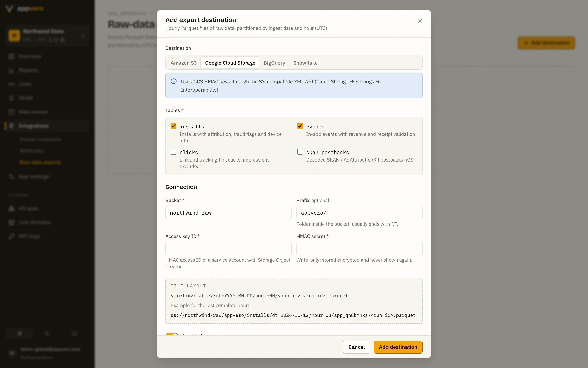The height and width of the screenshot is (368, 588).
Task: Click the 'Folder inside the bucket' hint text
Action: [x=347, y=224]
